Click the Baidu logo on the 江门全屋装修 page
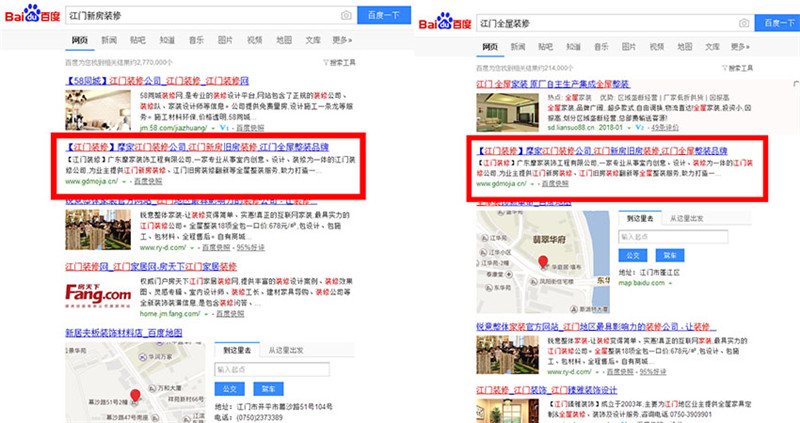This screenshot has width=800, height=423. pos(445,22)
